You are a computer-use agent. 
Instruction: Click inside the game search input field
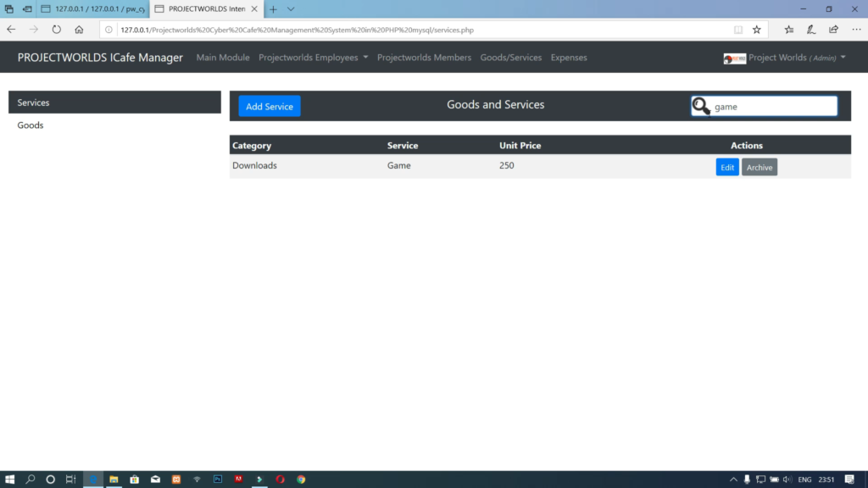click(767, 106)
